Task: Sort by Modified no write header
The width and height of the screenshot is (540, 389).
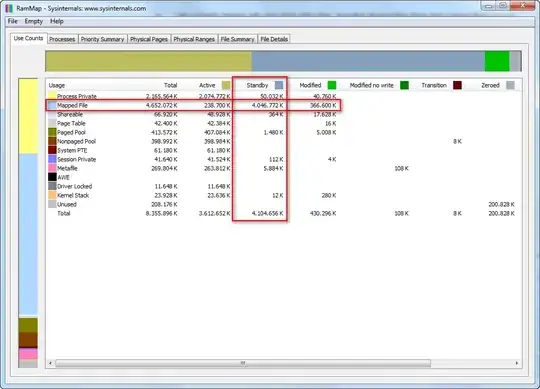Action: coord(372,85)
